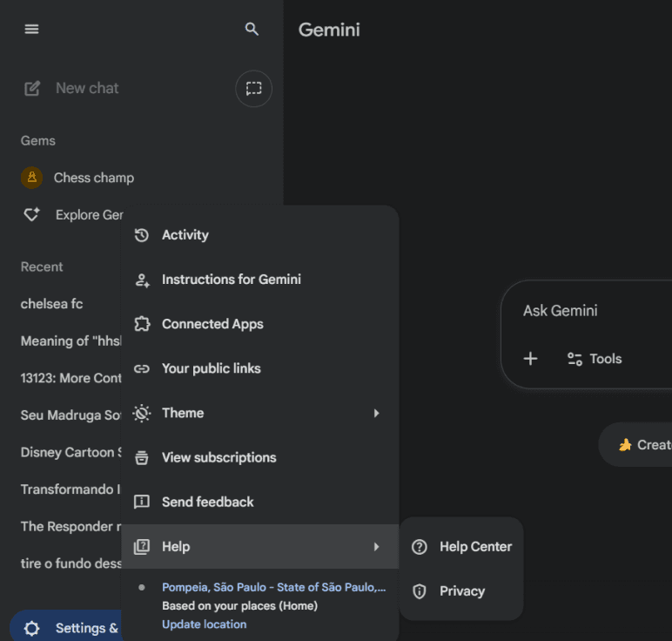
Task: Open chat search with the magnifier icon
Action: [x=252, y=29]
